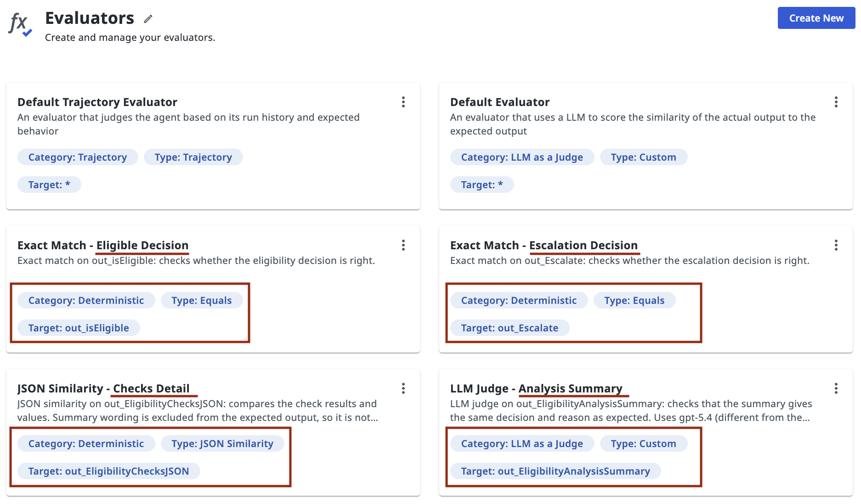Click Type: Custom tag on Default Evaluator
This screenshot has height=504, width=861.
pyautogui.click(x=644, y=157)
